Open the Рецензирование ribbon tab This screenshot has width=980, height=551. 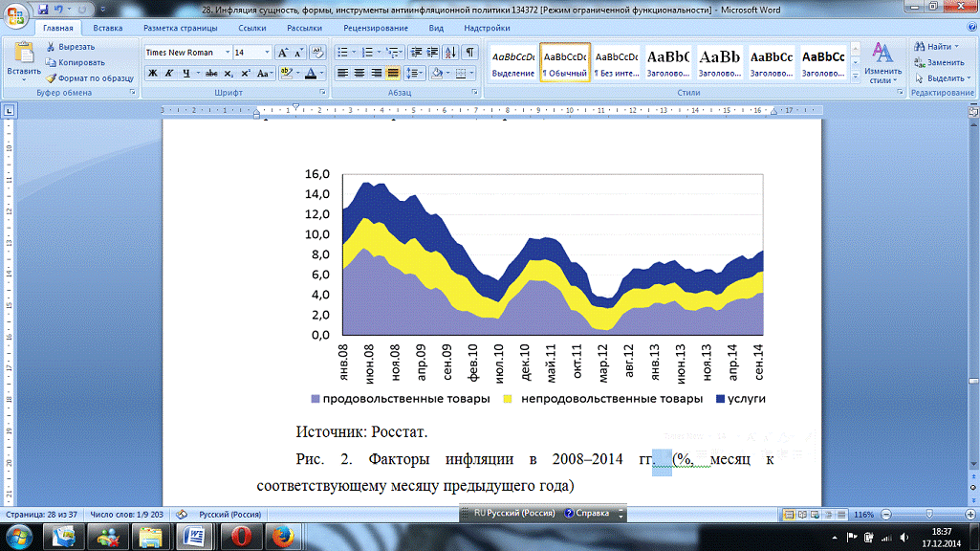pyautogui.click(x=375, y=28)
